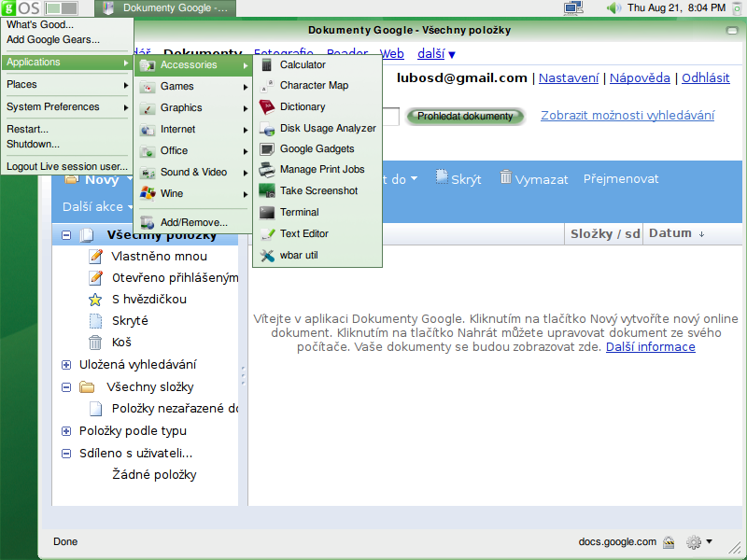This screenshot has height=560, width=747.
Task: Sort by the Datum column
Action: [676, 233]
